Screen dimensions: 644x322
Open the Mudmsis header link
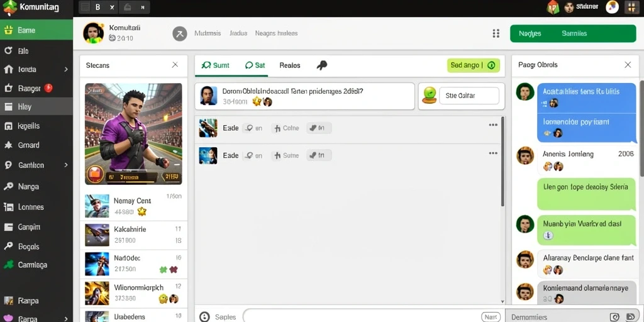208,33
